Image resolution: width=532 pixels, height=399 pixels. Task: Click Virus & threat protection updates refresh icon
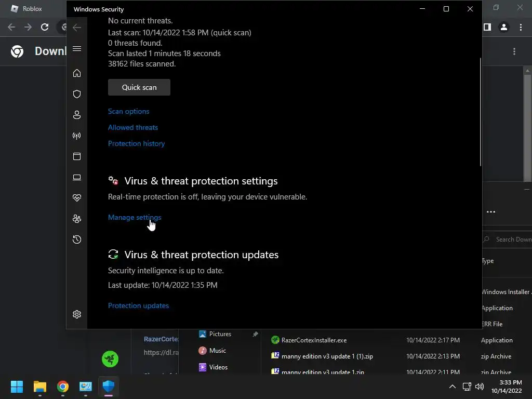[113, 254]
